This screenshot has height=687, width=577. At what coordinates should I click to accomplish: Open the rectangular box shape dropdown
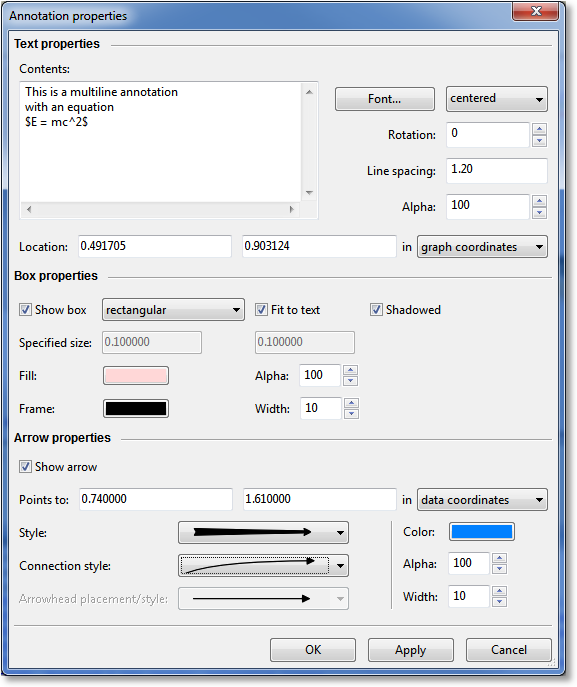[x=173, y=310]
